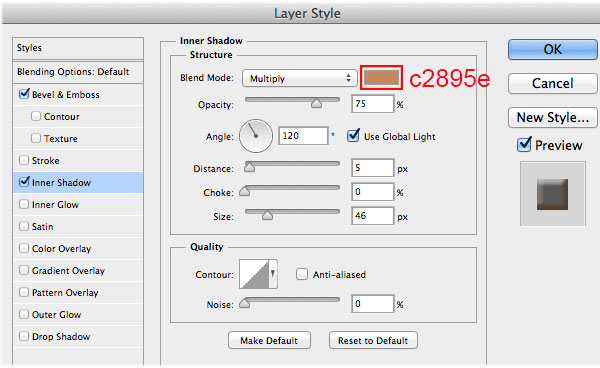The image size is (600, 368).
Task: Click the style preview thumbnail
Action: tap(552, 194)
